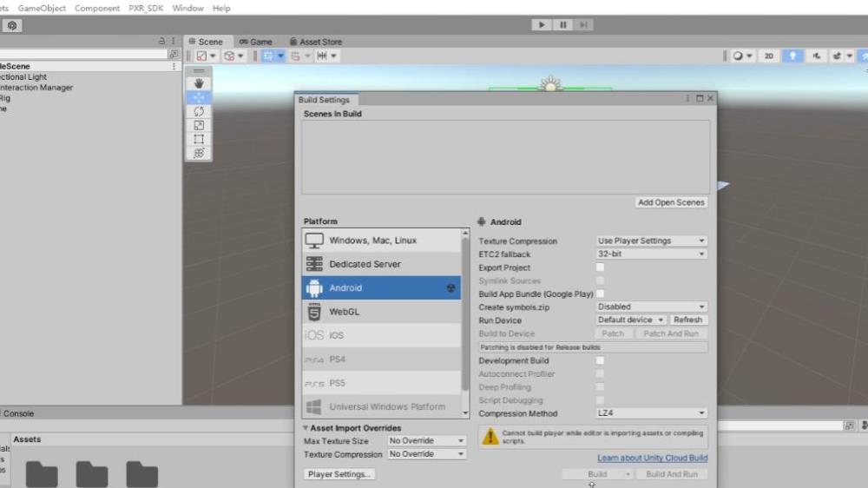The height and width of the screenshot is (488, 868).
Task: Click Add Open Scenes button
Action: (671, 202)
